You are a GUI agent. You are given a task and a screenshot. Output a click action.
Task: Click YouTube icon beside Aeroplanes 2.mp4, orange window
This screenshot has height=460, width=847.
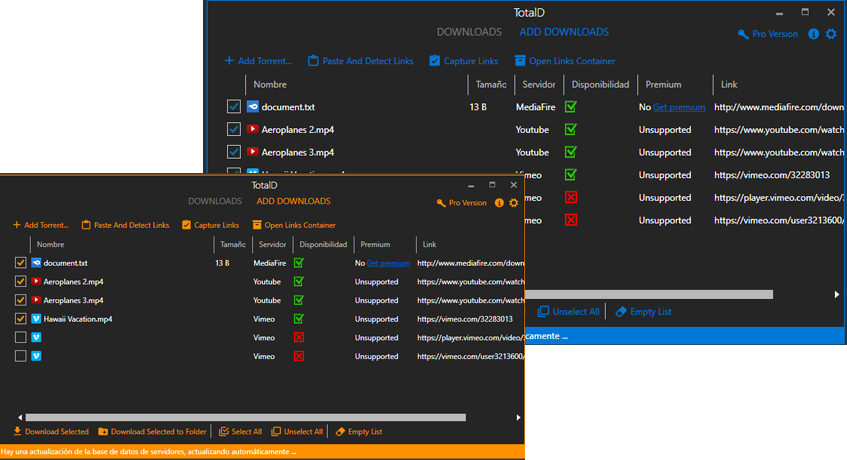pos(36,281)
